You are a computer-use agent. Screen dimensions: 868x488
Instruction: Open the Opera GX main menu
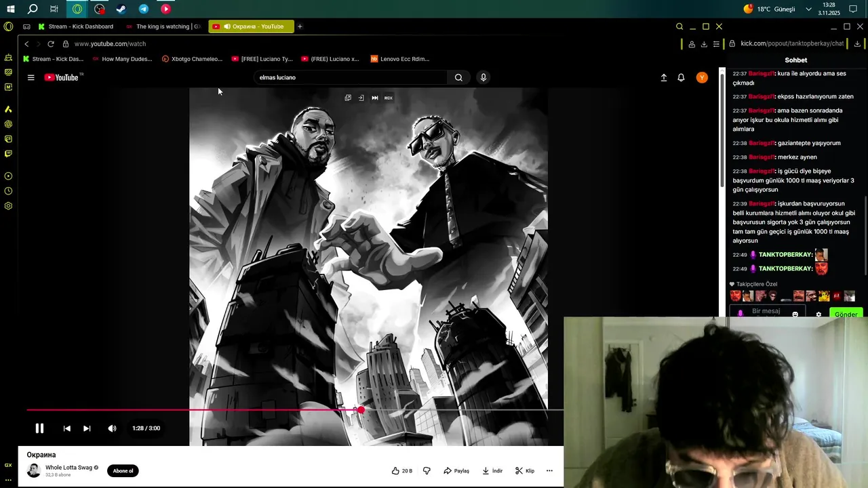point(8,26)
